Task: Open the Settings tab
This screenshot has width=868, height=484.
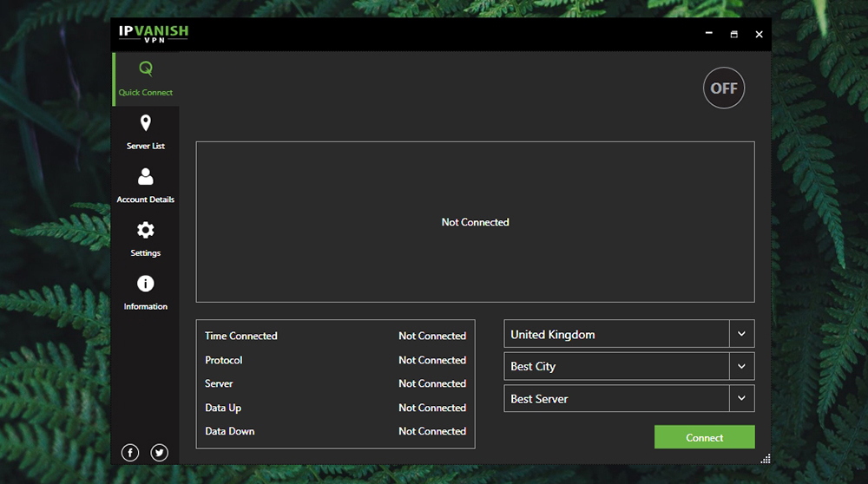Action: (146, 240)
